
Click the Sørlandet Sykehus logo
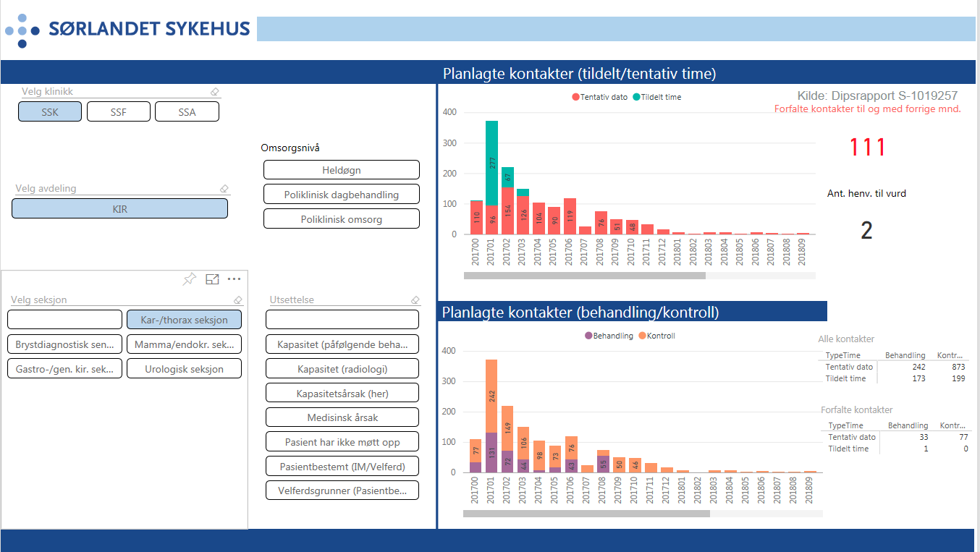pyautogui.click(x=127, y=29)
